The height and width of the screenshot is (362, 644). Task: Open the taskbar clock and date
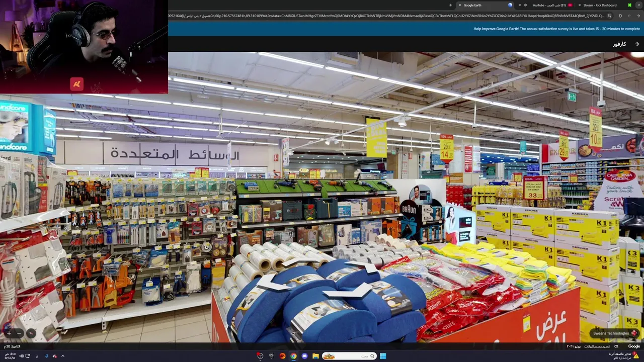coord(10,355)
